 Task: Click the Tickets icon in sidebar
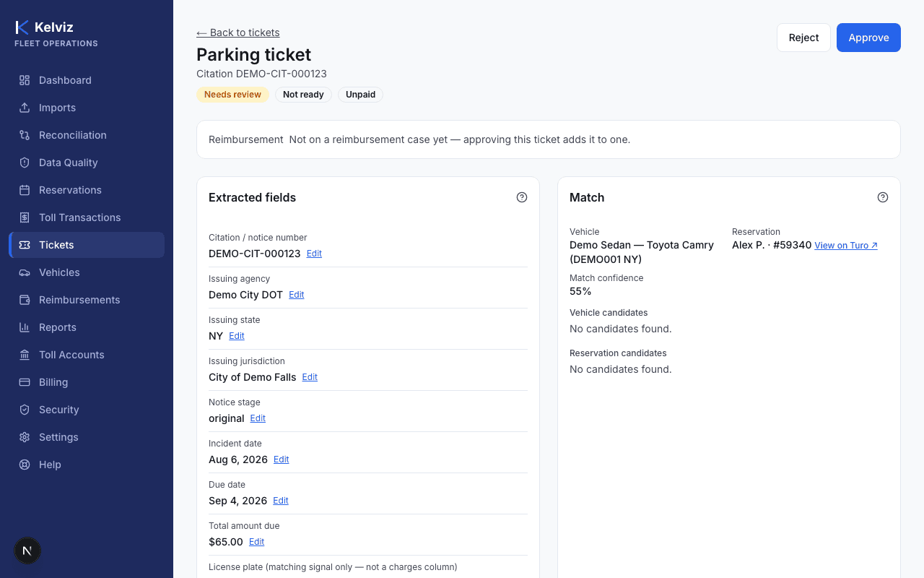click(x=25, y=245)
